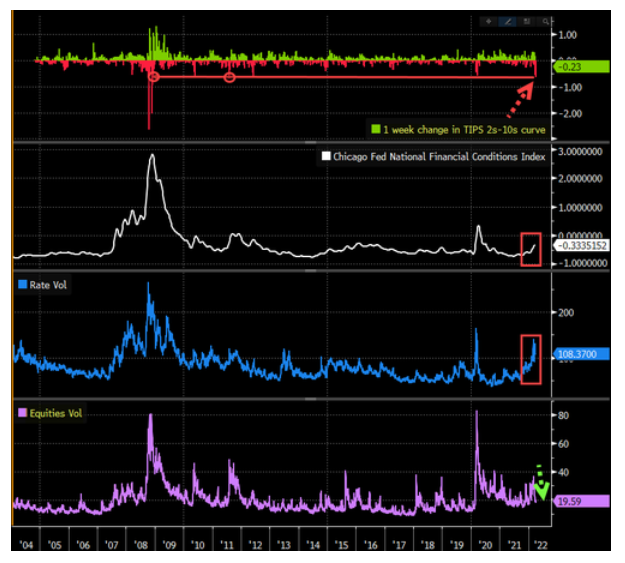This screenshot has width=625, height=563.
Task: Click the 60 tick label in Equities Vol panel
Action: point(564,444)
